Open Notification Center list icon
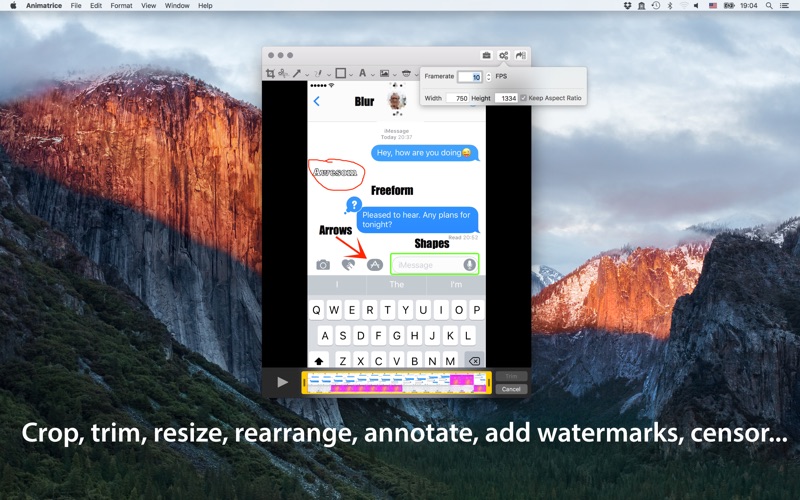This screenshot has width=800, height=500. coord(785,6)
